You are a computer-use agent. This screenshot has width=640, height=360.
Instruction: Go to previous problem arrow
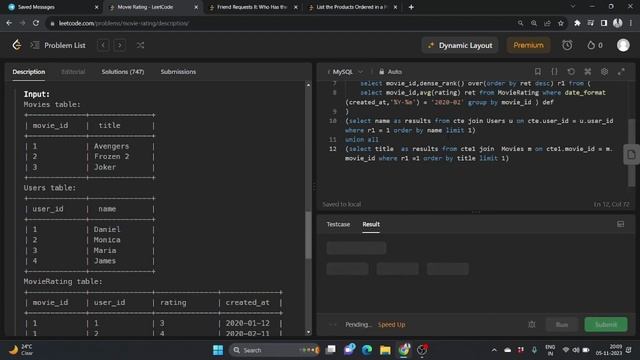pos(103,45)
